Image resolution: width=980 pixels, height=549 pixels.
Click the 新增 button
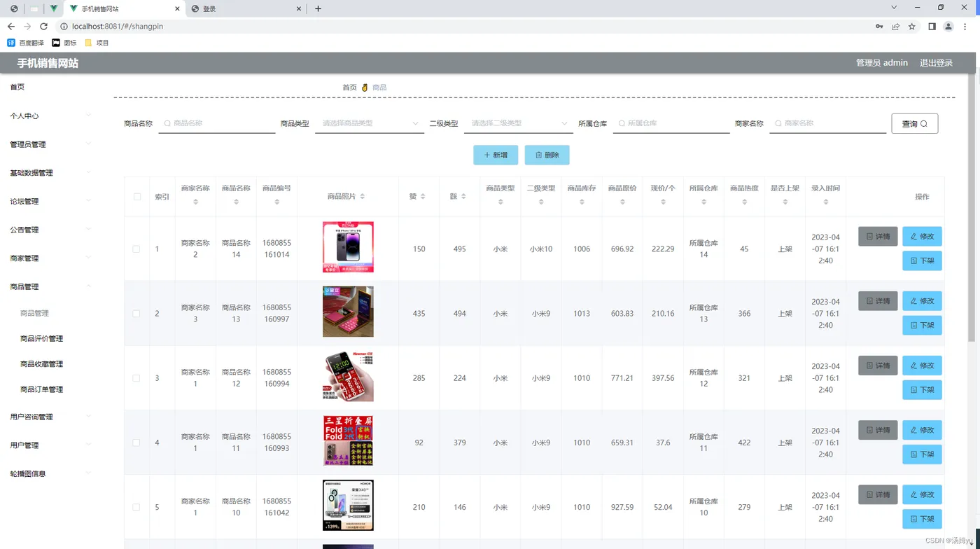pos(496,155)
